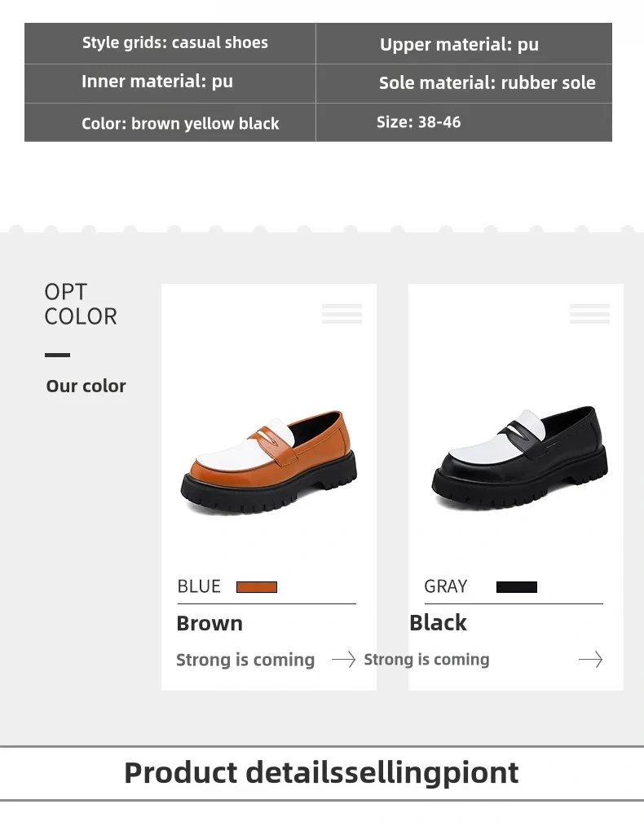The height and width of the screenshot is (822, 644).
Task: Click Strong is coming under Brown
Action: (245, 660)
